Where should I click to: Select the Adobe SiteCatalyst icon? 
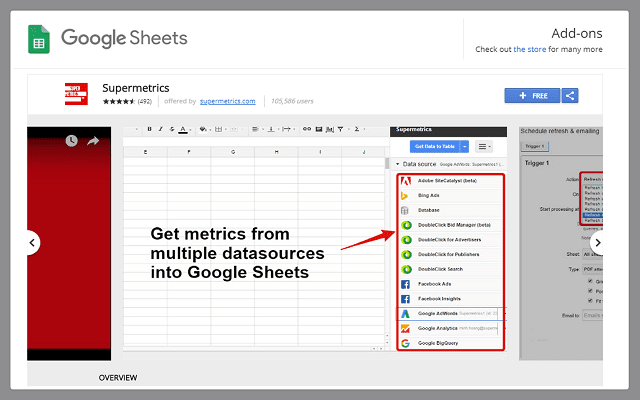point(405,181)
